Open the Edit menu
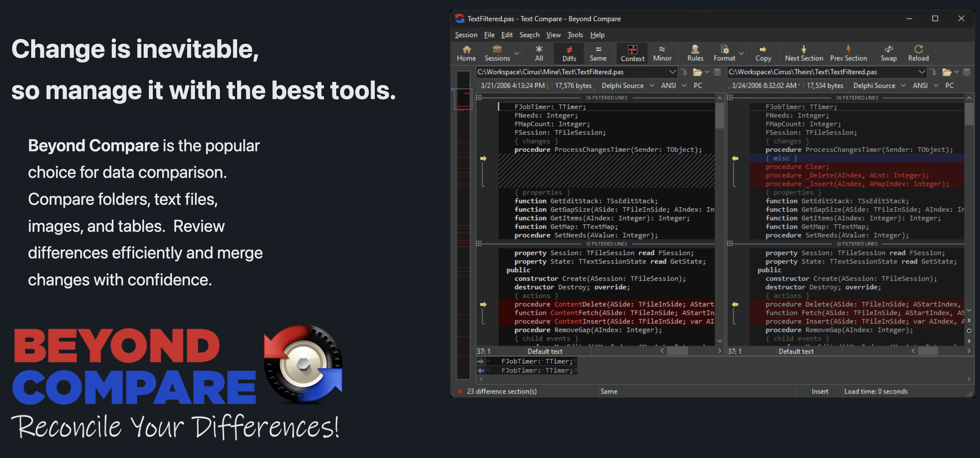Image resolution: width=980 pixels, height=458 pixels. coord(507,35)
